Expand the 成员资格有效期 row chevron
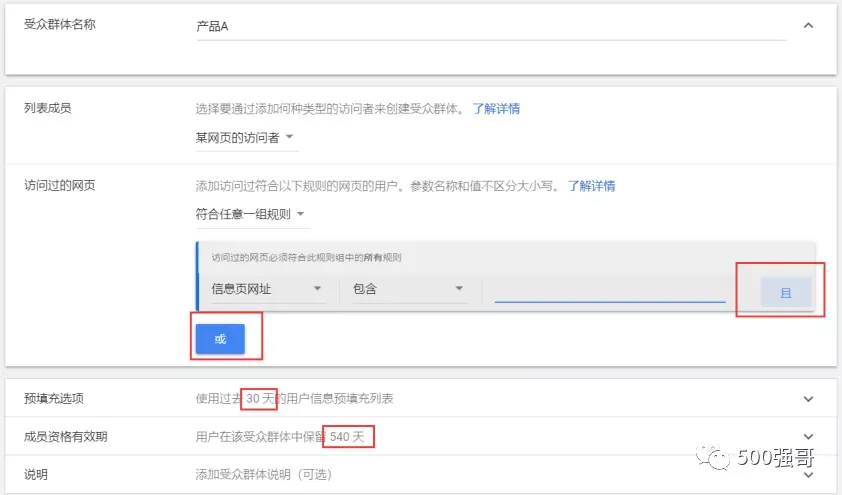Image resolution: width=842 pixels, height=495 pixels. point(808,436)
